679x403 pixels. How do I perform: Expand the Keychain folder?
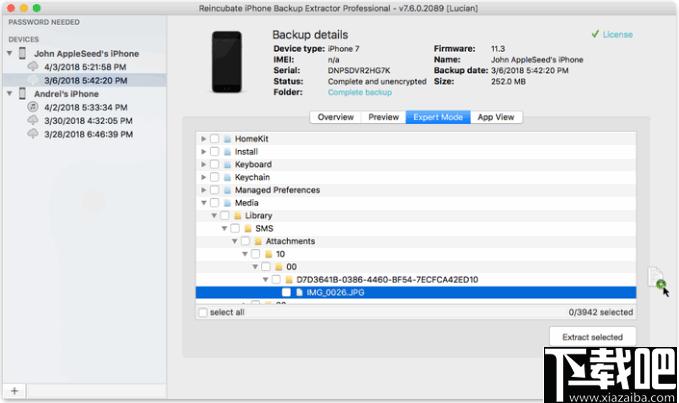[204, 177]
